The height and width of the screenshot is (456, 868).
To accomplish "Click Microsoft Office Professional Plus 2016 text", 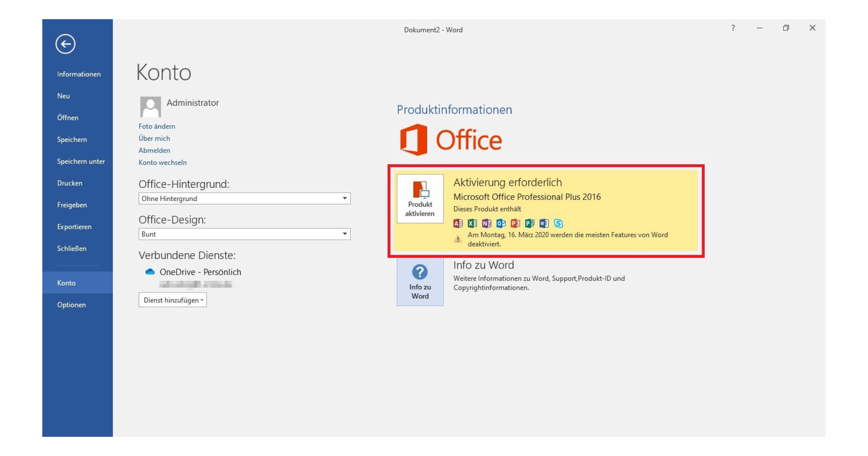I will (x=527, y=197).
